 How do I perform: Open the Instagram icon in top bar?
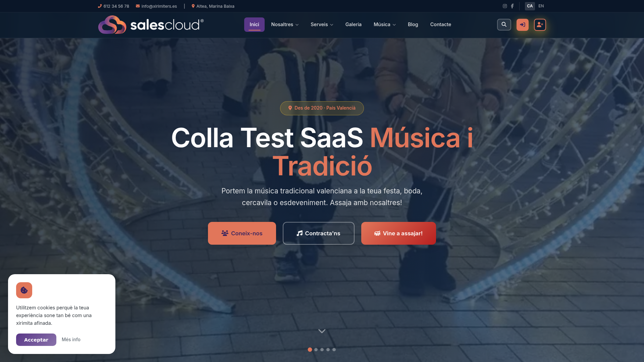[505, 6]
